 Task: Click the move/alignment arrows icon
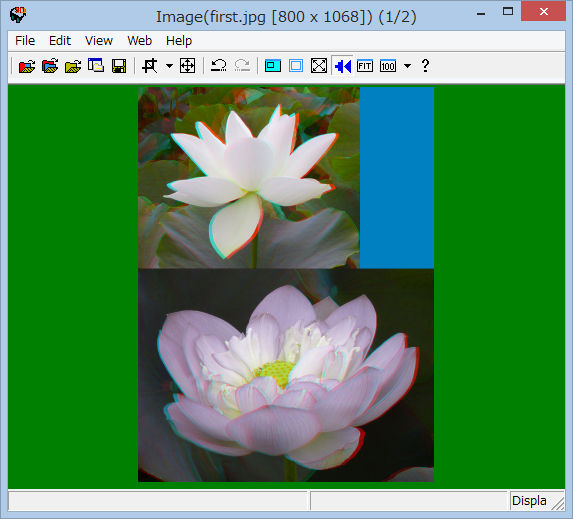(187, 66)
